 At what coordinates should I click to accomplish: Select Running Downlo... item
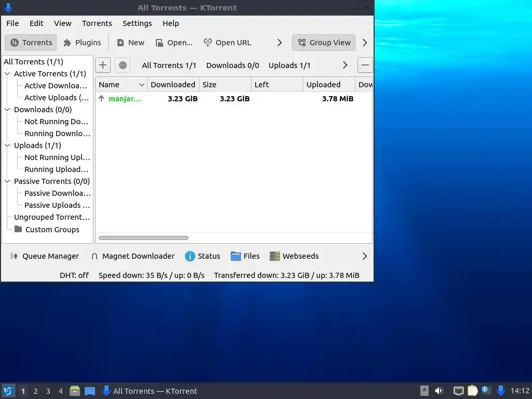(57, 134)
